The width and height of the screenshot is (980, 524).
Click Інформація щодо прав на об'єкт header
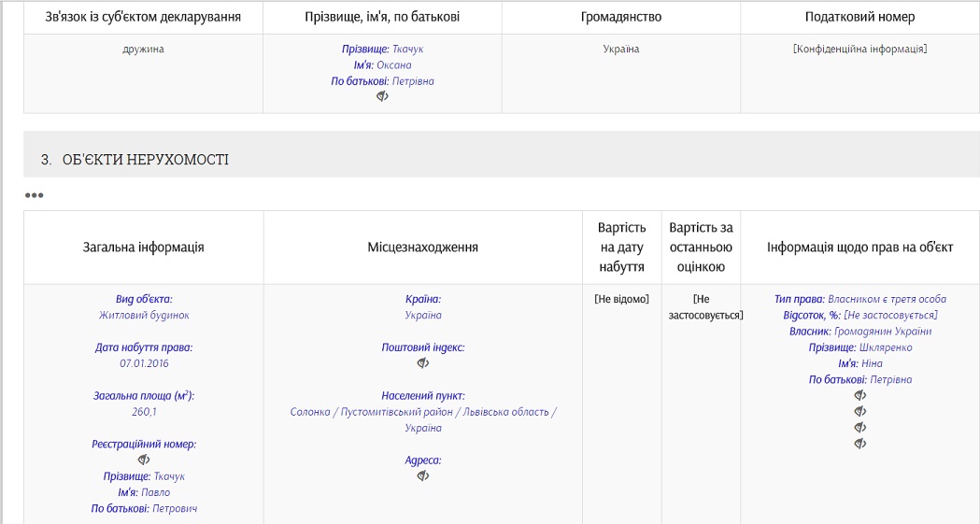click(860, 248)
